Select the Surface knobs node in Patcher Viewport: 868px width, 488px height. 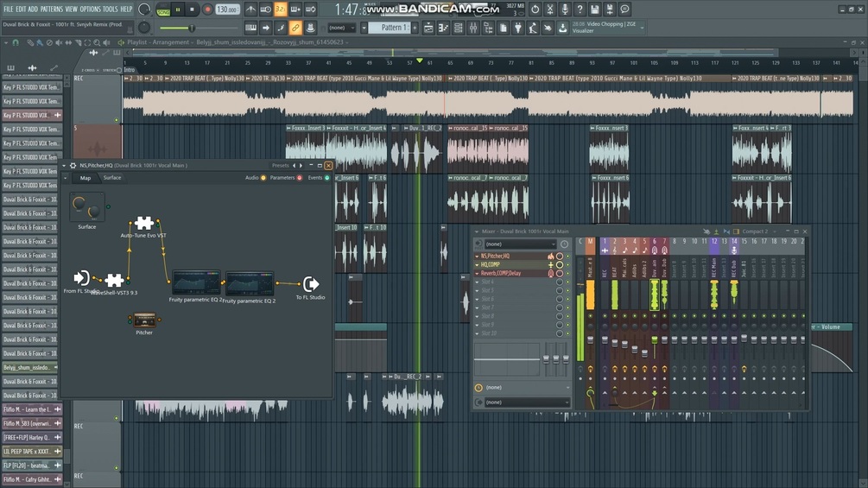(x=87, y=207)
